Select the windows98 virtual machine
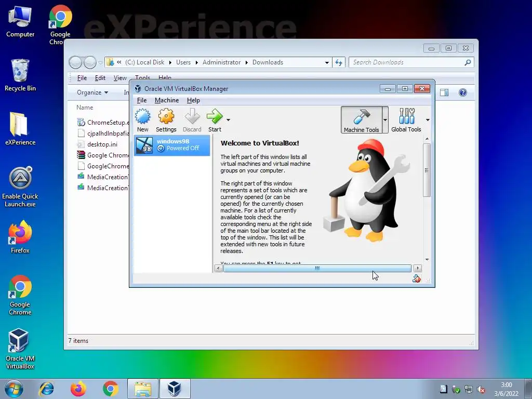Viewport: 532px width, 399px height. 172,145
